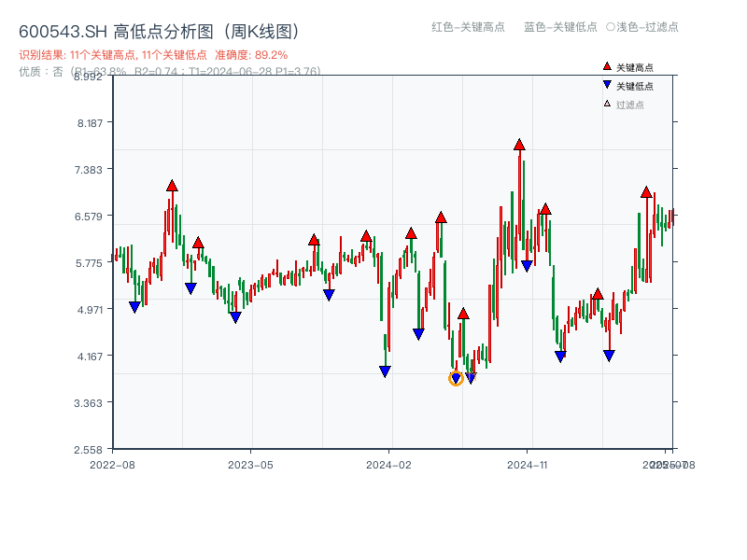The image size is (747, 560).
Task: Select the blue low marker near 2024-02 bottom
Action: pos(385,371)
